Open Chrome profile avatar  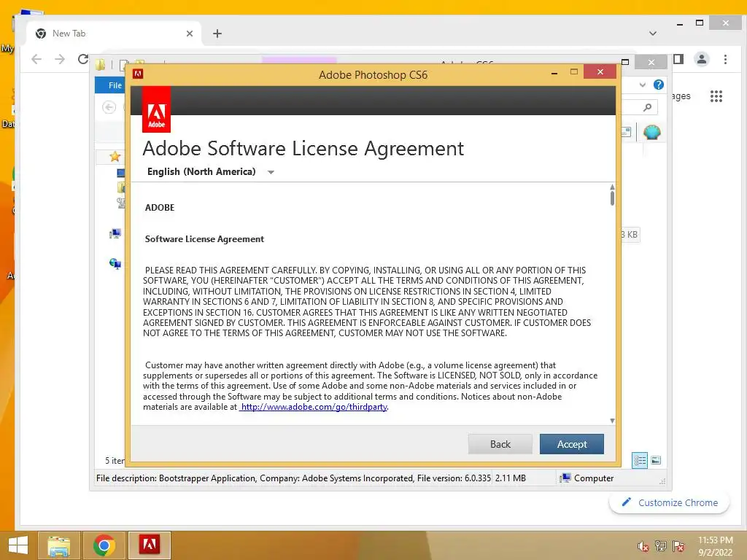pyautogui.click(x=701, y=59)
